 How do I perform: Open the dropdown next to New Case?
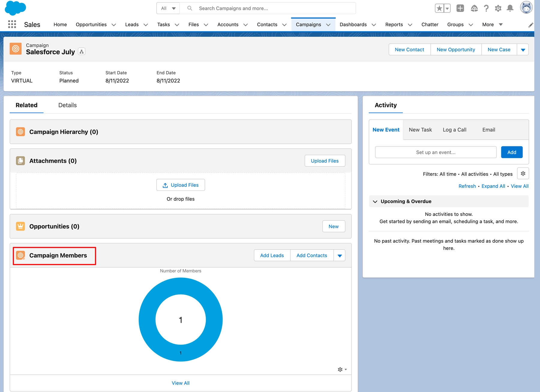coord(523,49)
